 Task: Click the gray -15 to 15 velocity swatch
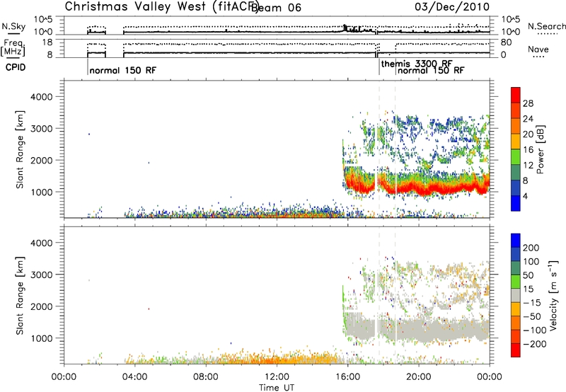point(516,295)
